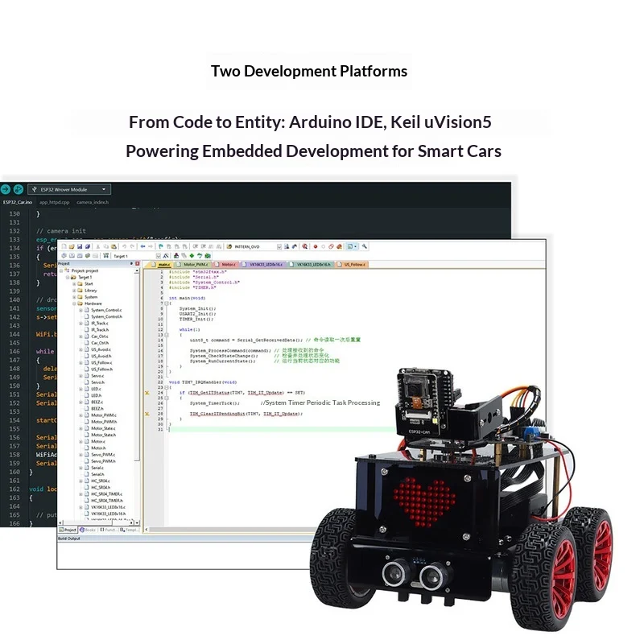
Task: Open Servo.h in project tree
Action: coord(97,382)
